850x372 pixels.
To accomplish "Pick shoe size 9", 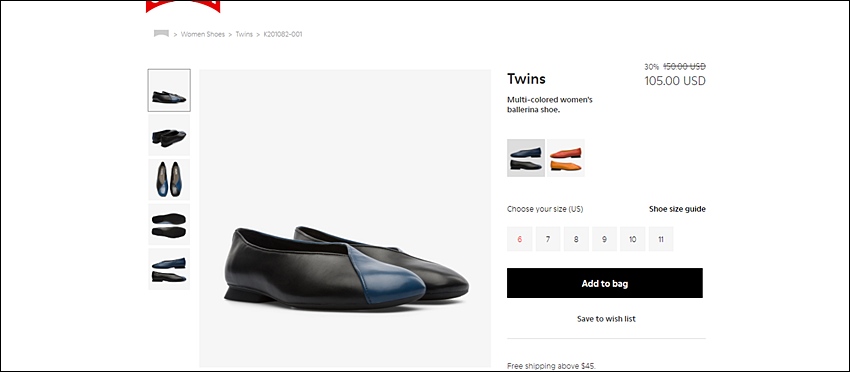I will (604, 239).
